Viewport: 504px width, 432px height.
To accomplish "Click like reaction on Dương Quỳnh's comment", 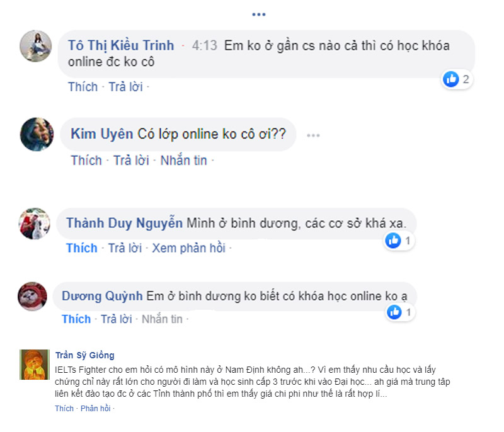I will tap(394, 312).
